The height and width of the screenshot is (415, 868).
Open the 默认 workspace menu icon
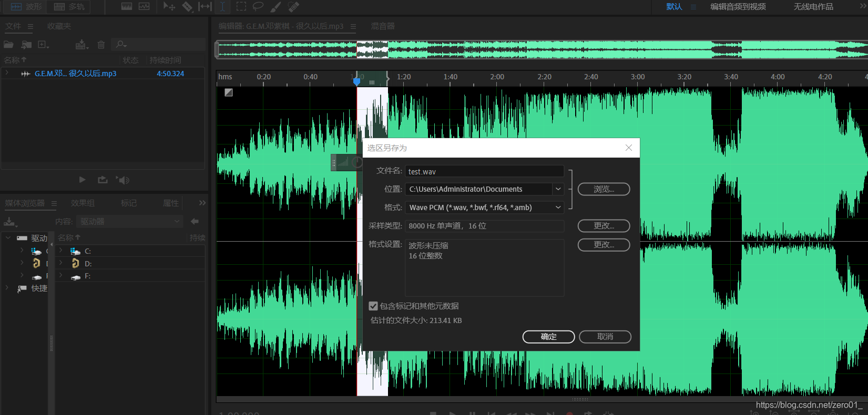click(x=693, y=7)
